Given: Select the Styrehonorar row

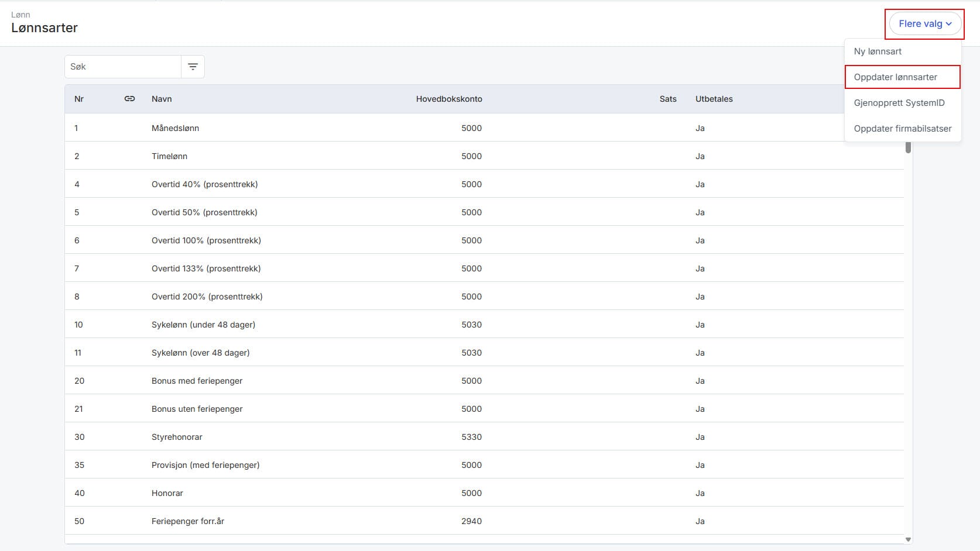Looking at the screenshot, I should point(177,437).
